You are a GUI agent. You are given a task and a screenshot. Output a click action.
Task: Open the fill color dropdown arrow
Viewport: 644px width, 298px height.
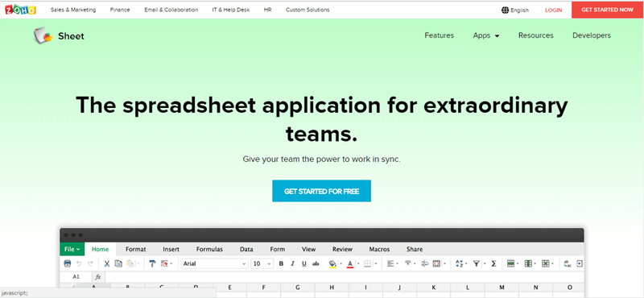(x=341, y=264)
